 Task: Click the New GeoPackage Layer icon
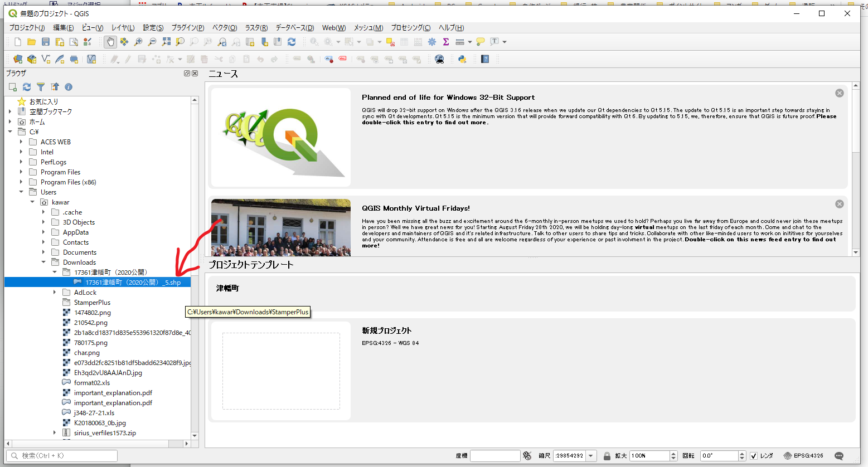[x=32, y=59]
